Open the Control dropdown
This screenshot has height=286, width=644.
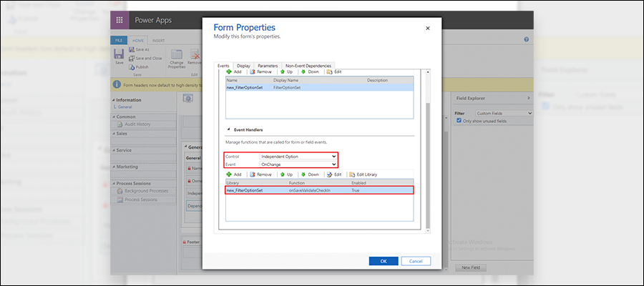point(298,157)
